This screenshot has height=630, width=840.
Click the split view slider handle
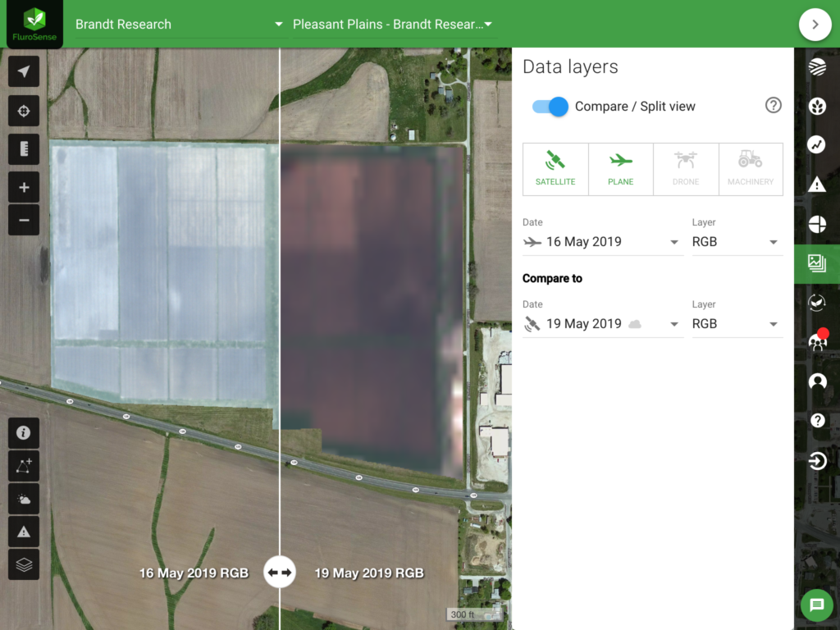pos(280,572)
